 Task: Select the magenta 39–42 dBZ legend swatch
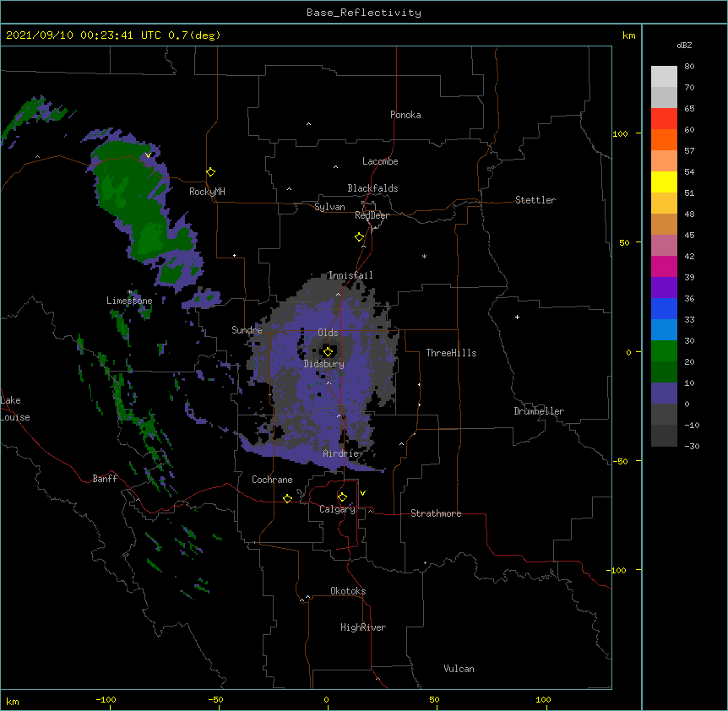coord(664,266)
